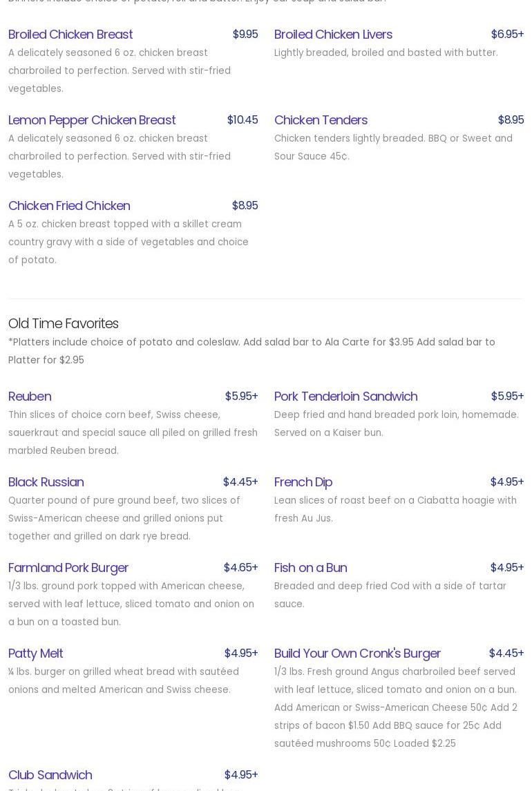532x791 pixels.
Task: Open Build Your Own Cronk's Burger
Action: (357, 653)
